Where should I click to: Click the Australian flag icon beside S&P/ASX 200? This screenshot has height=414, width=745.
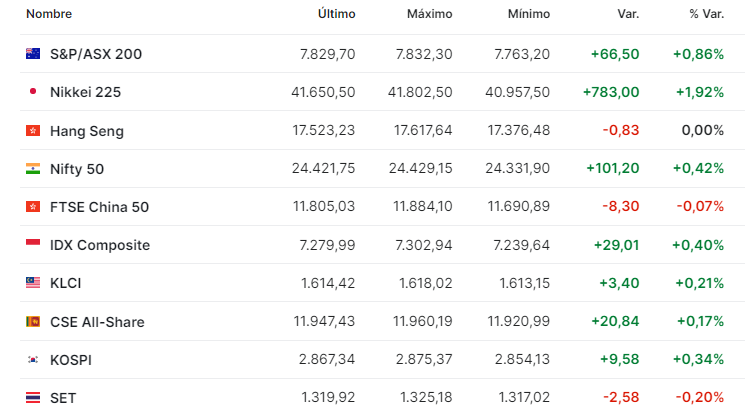click(x=33, y=54)
